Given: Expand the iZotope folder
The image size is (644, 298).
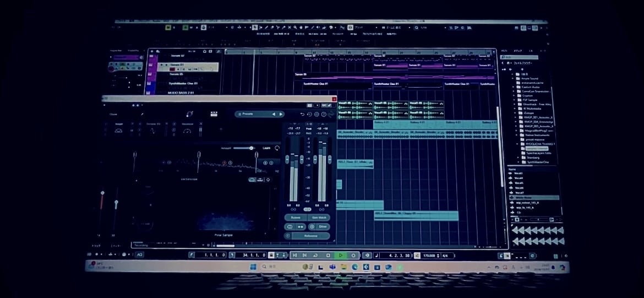Looking at the screenshot, I should [x=515, y=113].
